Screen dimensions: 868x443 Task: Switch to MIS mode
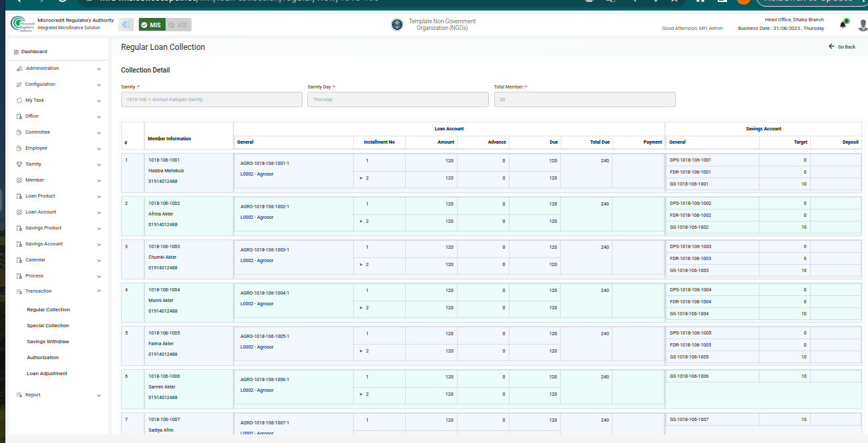(152, 25)
